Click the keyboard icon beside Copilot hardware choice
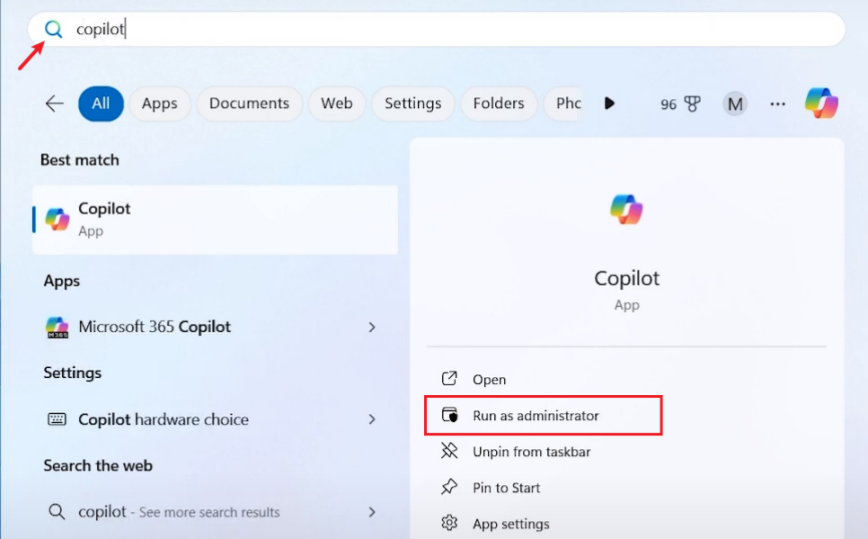868x539 pixels. click(57, 419)
